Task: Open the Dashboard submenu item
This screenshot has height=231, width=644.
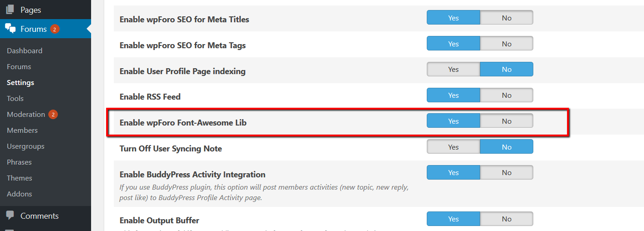Action: point(25,51)
